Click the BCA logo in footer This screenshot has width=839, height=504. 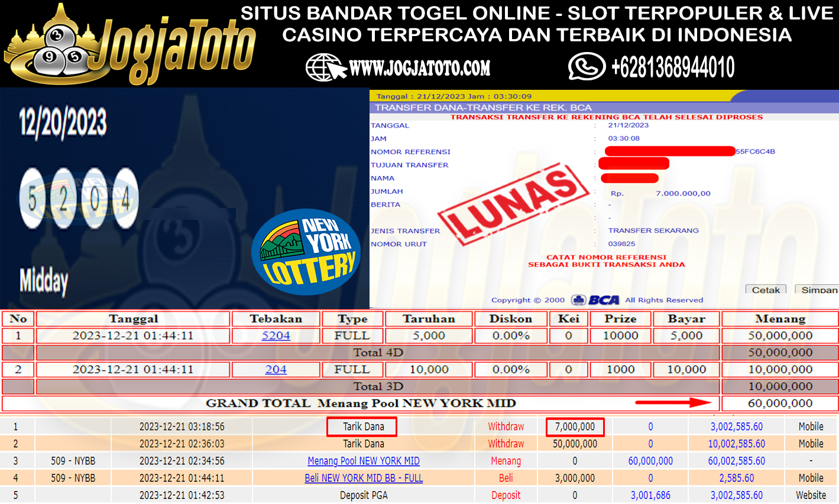click(x=596, y=300)
